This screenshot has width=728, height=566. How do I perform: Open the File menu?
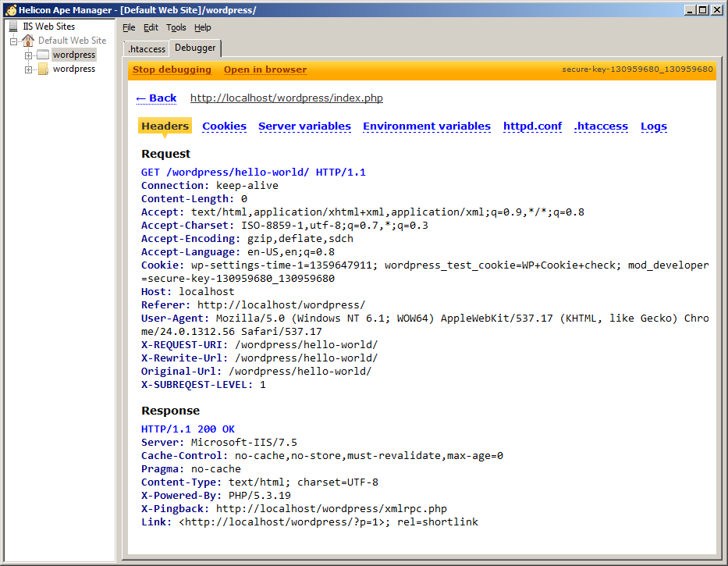129,27
